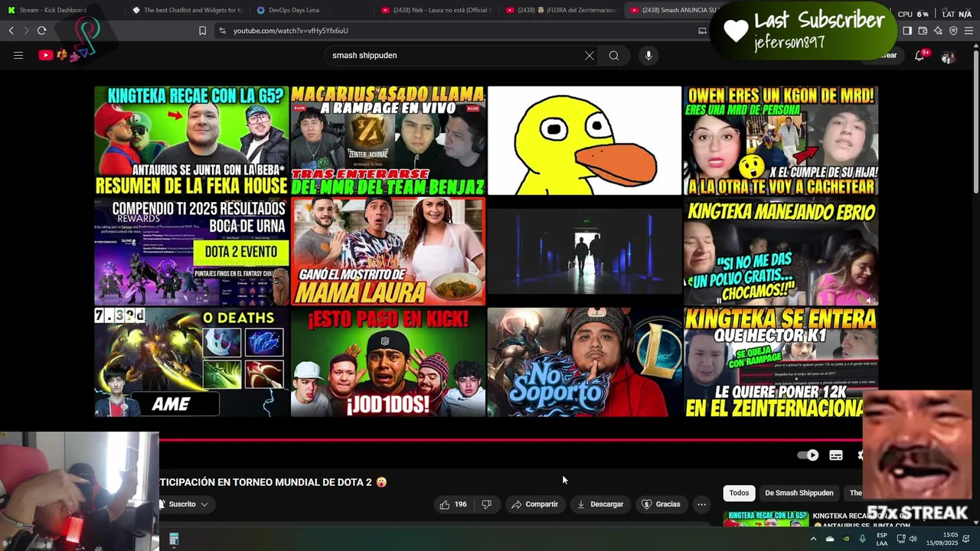The height and width of the screenshot is (551, 980).
Task: Switch to Nek - Laura no está tab
Action: [x=435, y=10]
